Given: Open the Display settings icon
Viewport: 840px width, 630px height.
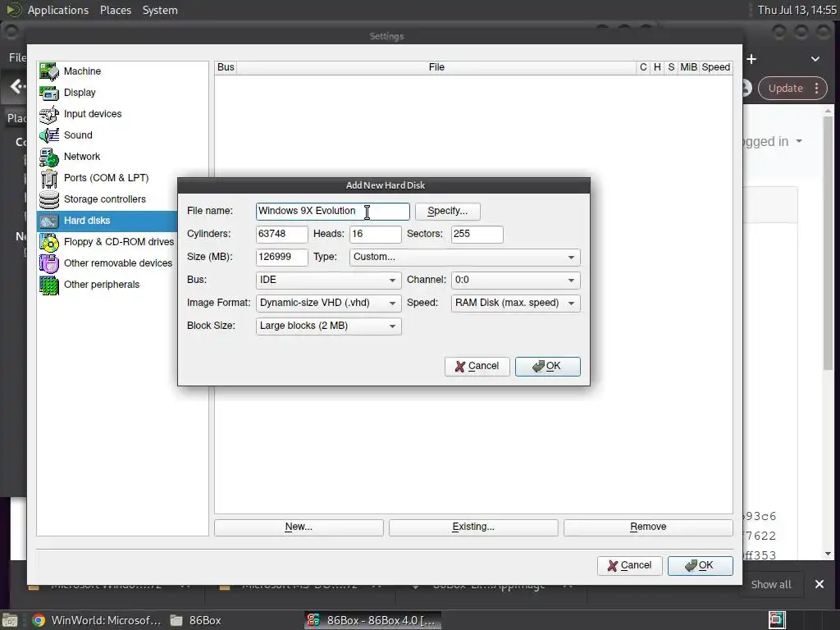Looking at the screenshot, I should (x=48, y=93).
